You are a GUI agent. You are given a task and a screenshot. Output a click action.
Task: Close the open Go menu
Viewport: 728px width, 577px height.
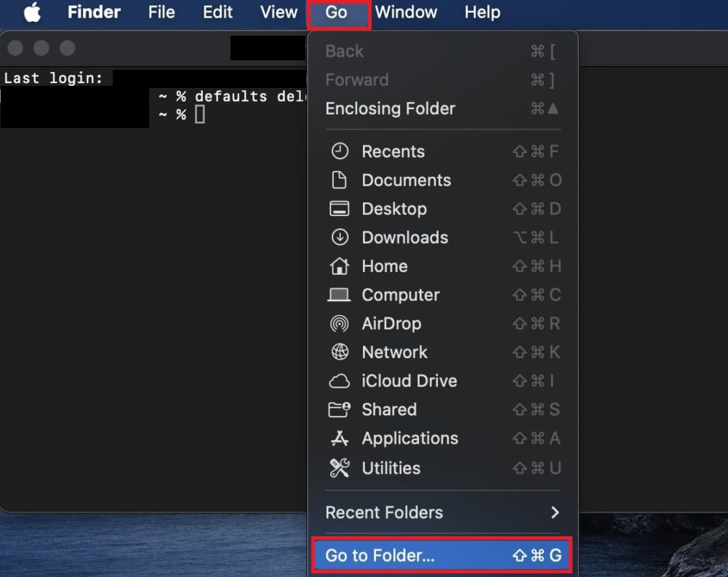tap(336, 12)
